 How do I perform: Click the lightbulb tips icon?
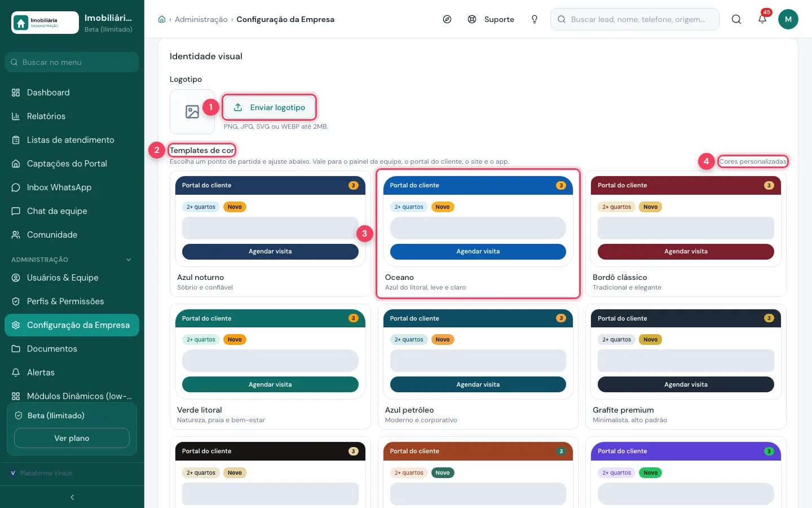(x=535, y=19)
